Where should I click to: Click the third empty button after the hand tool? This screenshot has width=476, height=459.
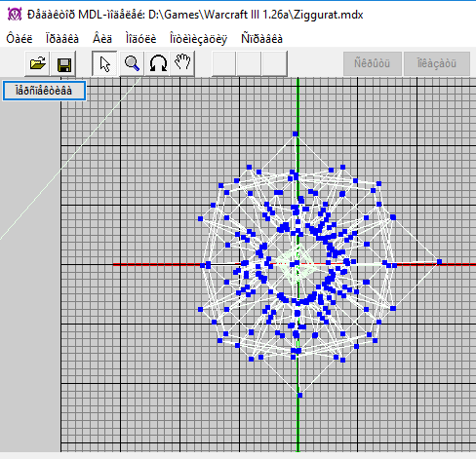coord(274,63)
